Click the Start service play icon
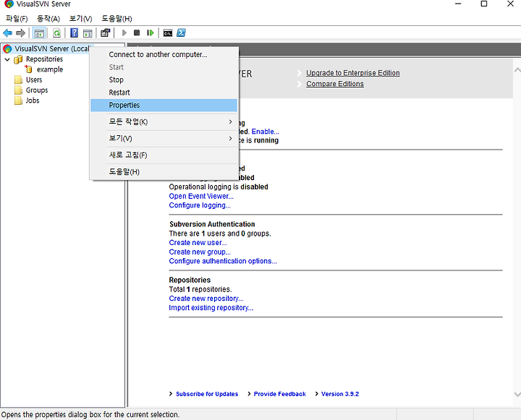The image size is (521, 420). click(124, 33)
